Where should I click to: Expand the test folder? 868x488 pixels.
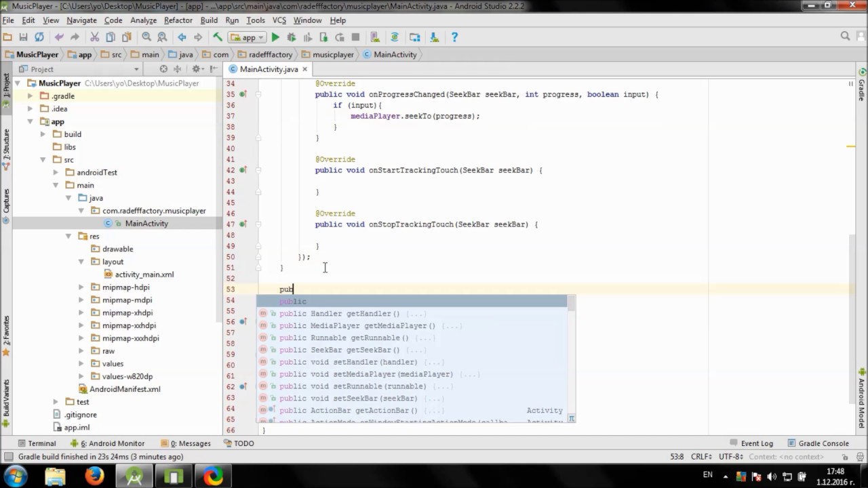pyautogui.click(x=56, y=402)
